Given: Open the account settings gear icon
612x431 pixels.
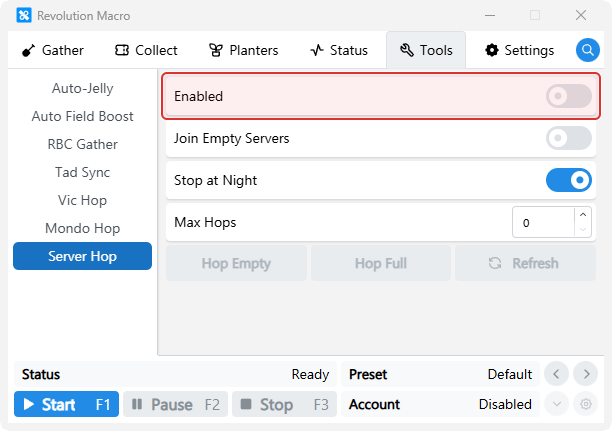Looking at the screenshot, I should tap(585, 404).
